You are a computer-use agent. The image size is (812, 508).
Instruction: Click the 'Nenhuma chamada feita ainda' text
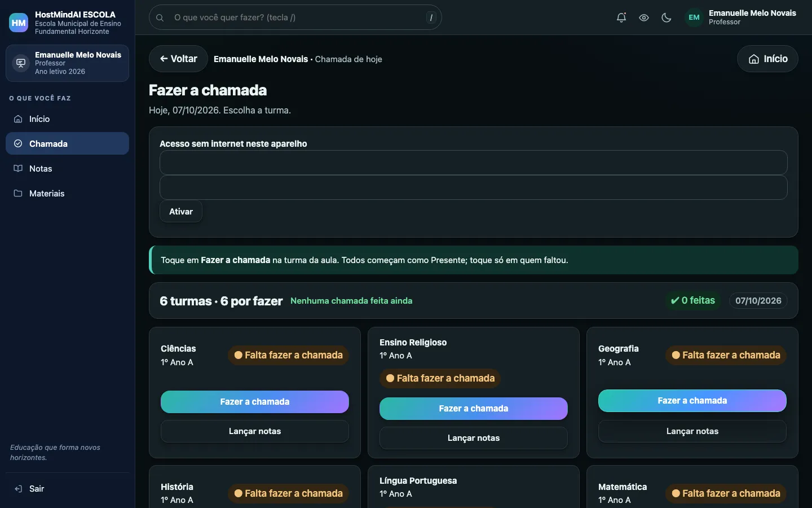pyautogui.click(x=351, y=301)
